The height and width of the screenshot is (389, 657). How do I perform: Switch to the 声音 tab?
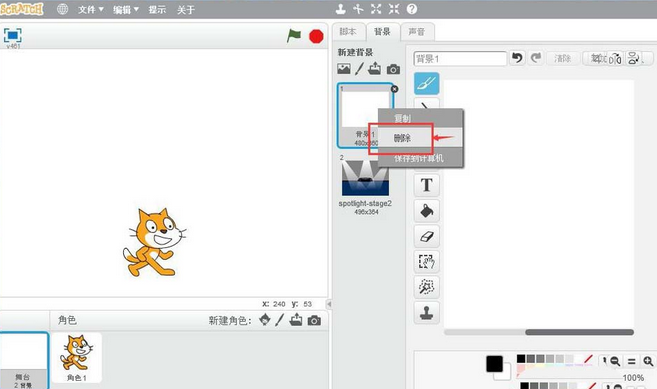417,32
